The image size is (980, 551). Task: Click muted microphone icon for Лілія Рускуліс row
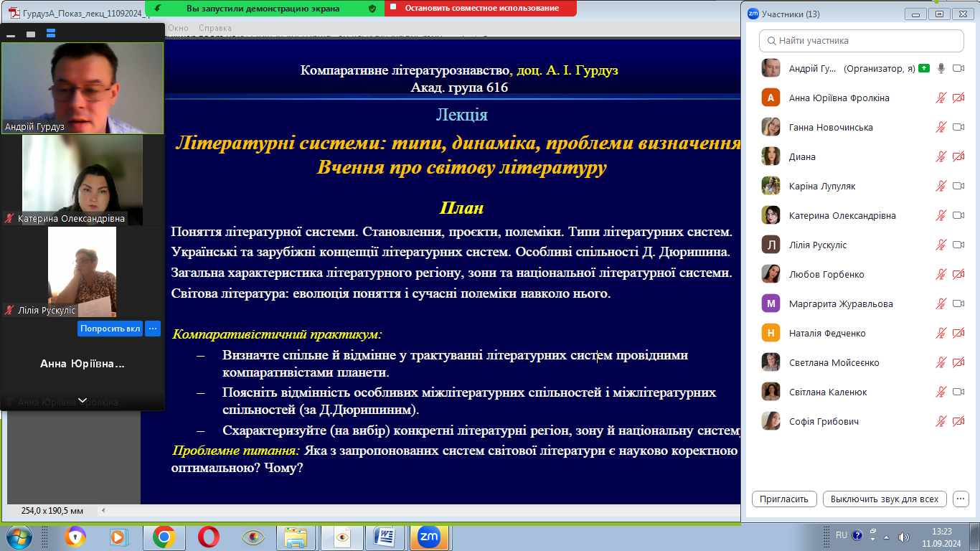pyautogui.click(x=941, y=245)
